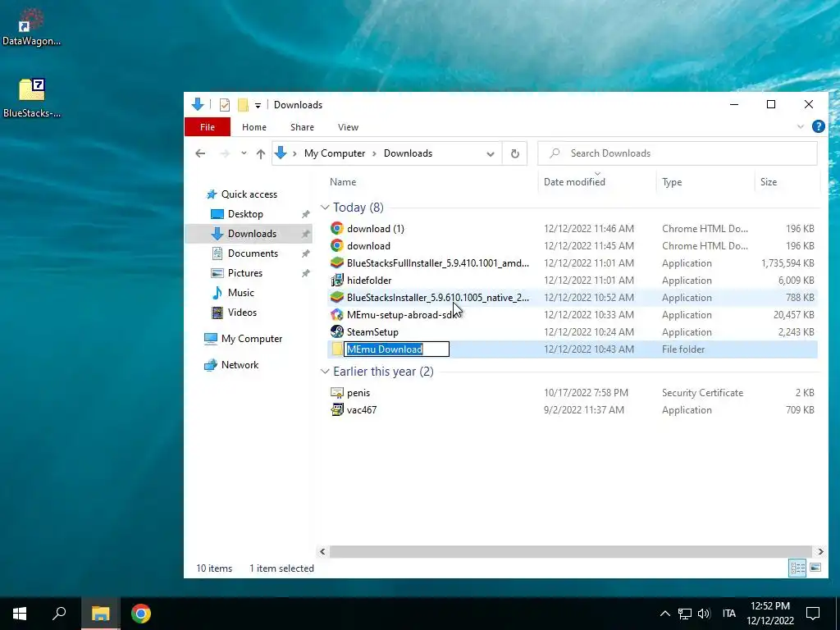Open the File tab
Viewport: 840px width, 630px height.
[208, 127]
